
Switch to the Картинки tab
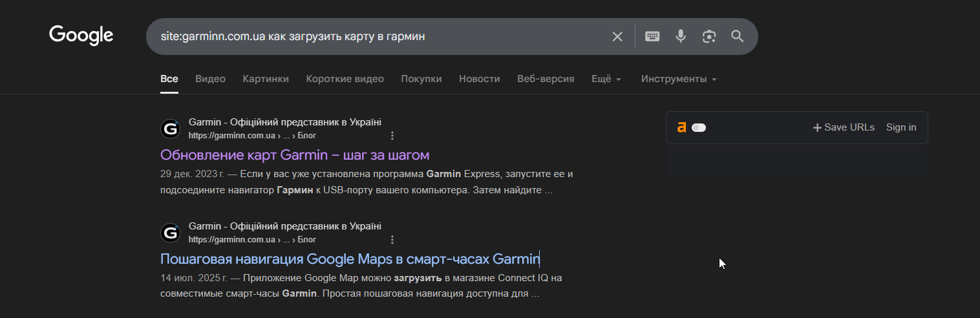coord(266,79)
